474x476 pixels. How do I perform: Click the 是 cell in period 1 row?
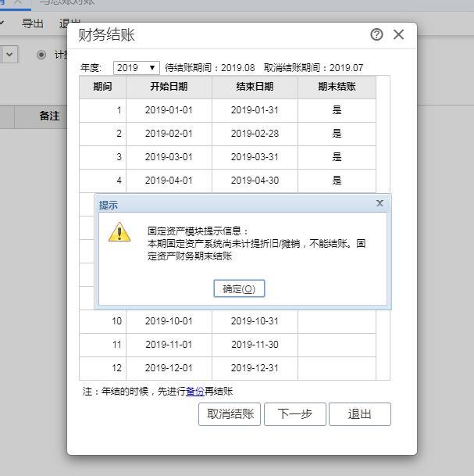[x=337, y=110]
